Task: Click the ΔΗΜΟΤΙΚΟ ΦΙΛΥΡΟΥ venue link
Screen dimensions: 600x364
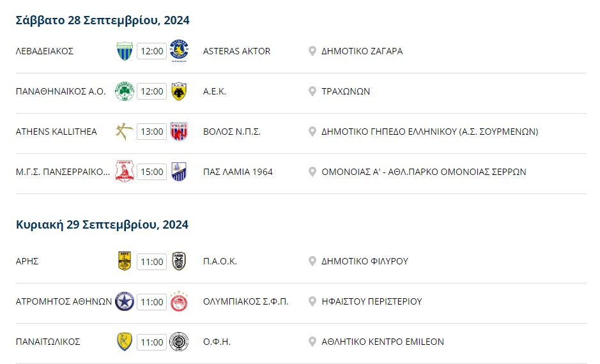Action: 365,261
